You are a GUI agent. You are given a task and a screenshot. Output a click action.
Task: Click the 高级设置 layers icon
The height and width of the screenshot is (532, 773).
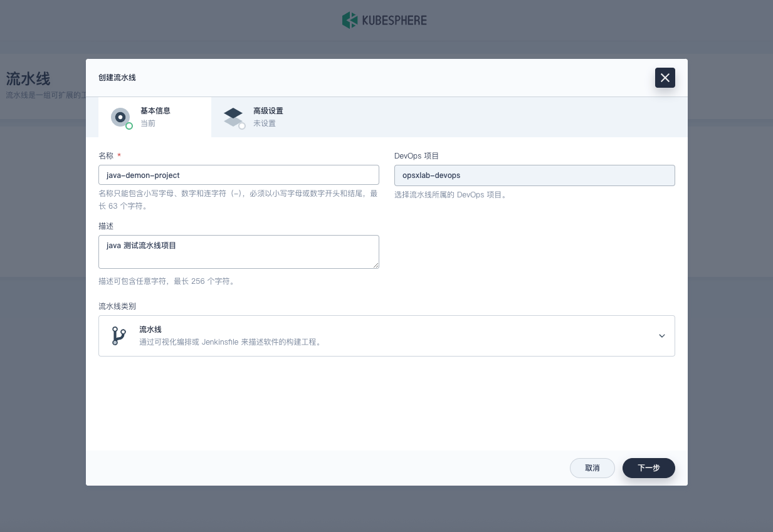coord(233,117)
